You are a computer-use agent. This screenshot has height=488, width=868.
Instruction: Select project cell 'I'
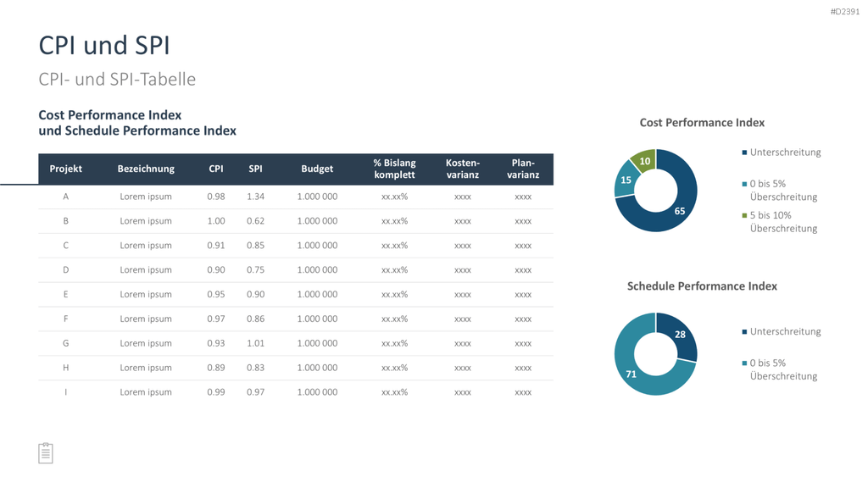click(66, 391)
